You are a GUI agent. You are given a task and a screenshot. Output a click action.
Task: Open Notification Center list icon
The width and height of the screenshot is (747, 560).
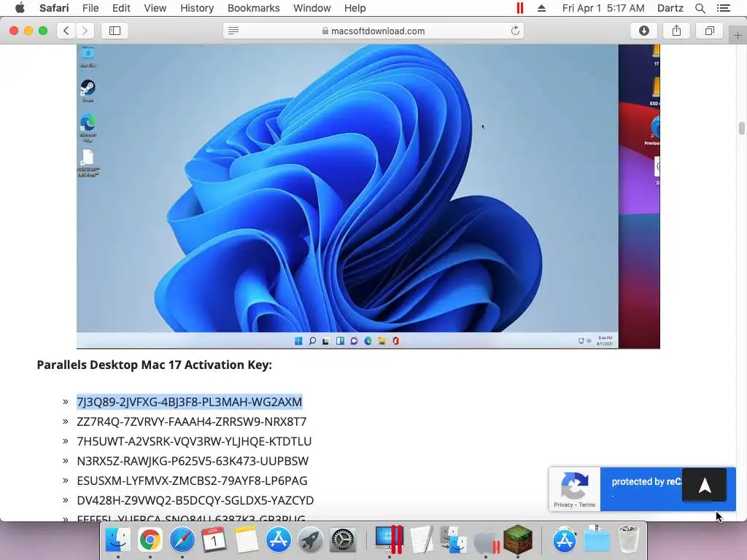[723, 8]
